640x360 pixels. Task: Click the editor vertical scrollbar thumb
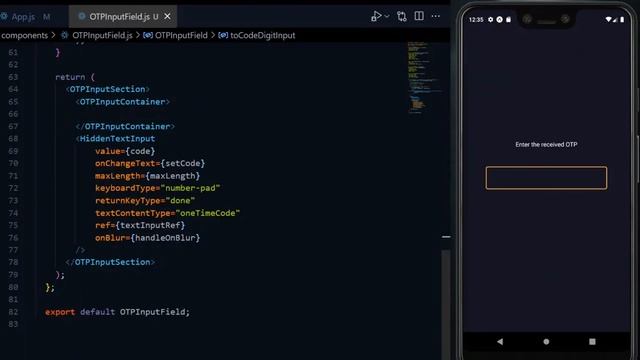pos(446,304)
